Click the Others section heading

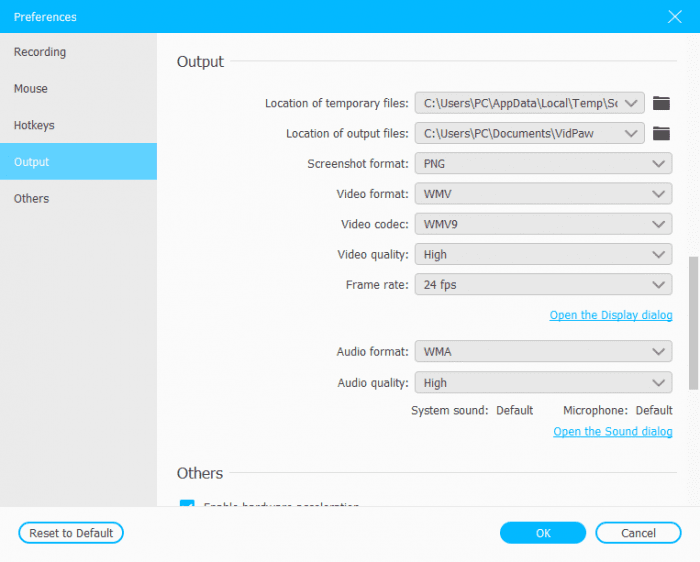click(200, 473)
